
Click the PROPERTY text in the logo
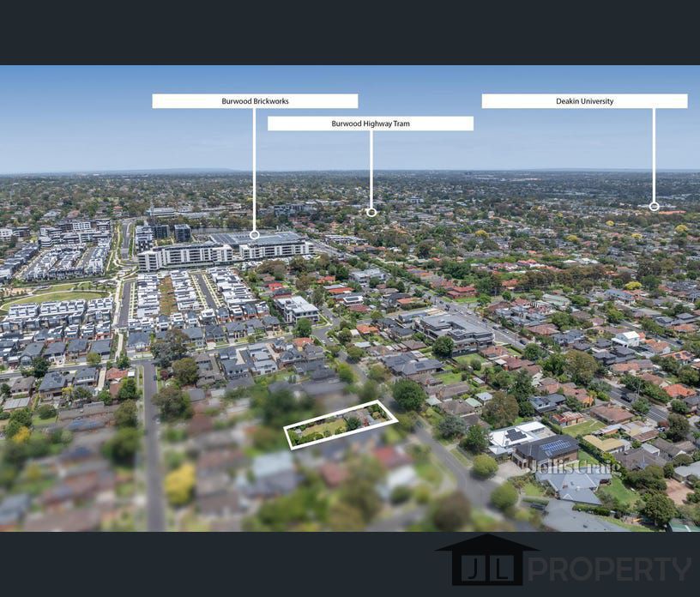(609, 569)
